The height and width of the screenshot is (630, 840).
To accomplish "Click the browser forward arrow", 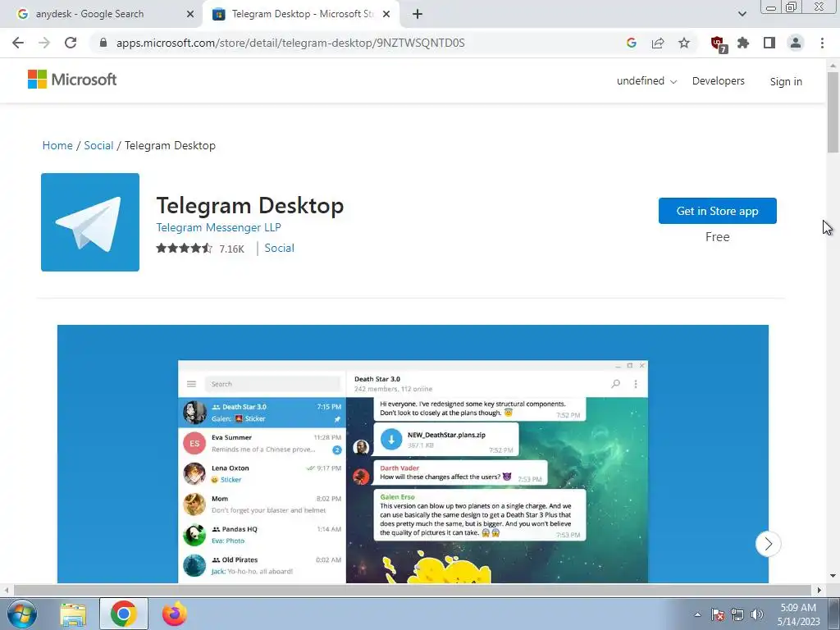I will click(x=44, y=43).
